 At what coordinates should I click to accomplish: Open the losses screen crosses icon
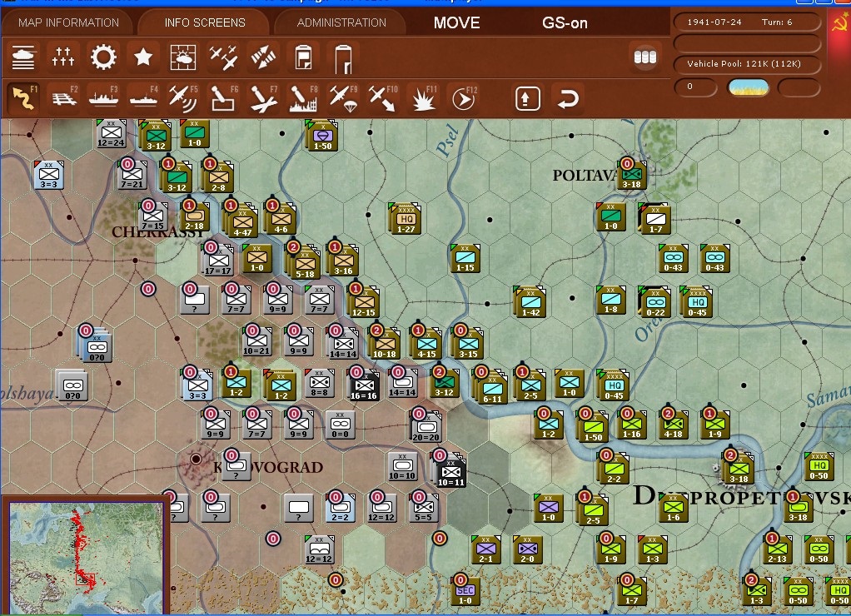tap(63, 57)
